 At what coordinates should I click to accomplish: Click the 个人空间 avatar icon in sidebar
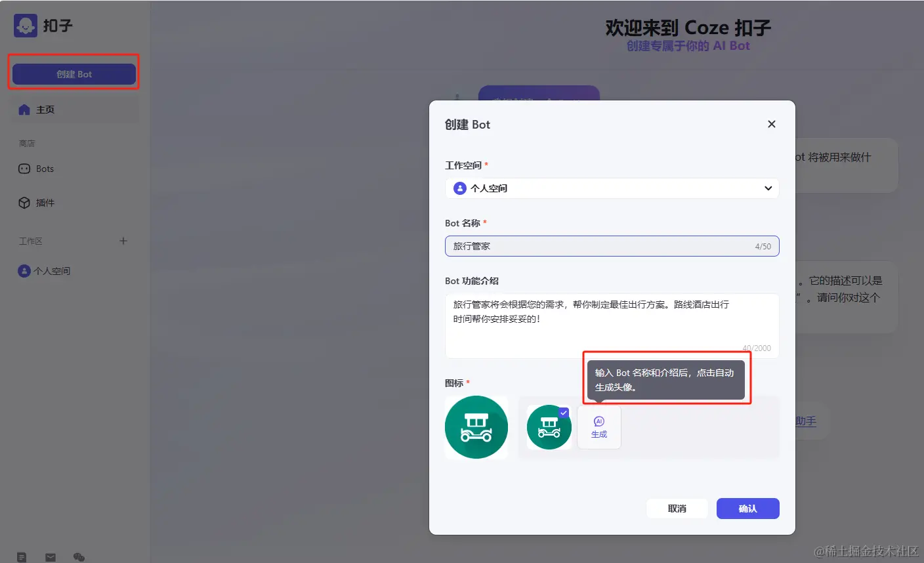24,271
